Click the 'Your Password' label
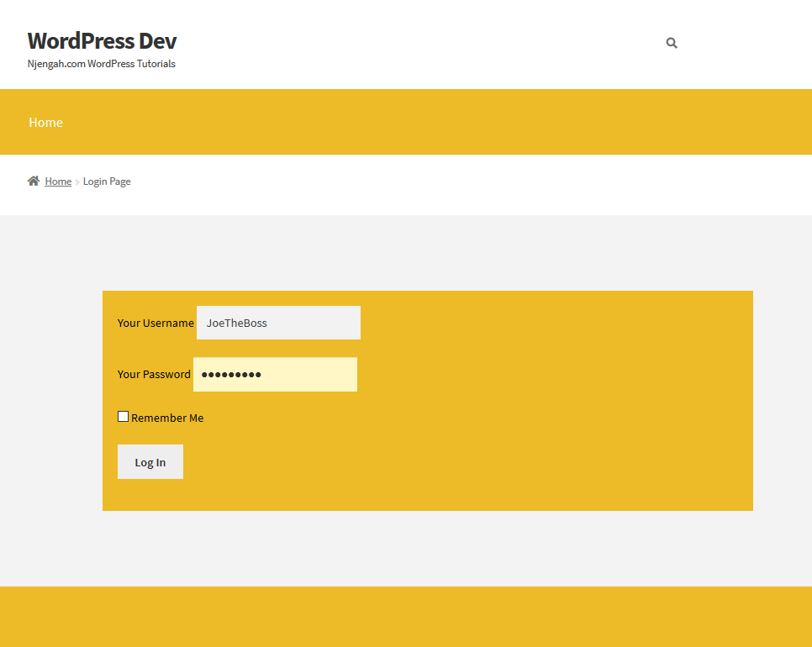This screenshot has width=812, height=647. 154,374
